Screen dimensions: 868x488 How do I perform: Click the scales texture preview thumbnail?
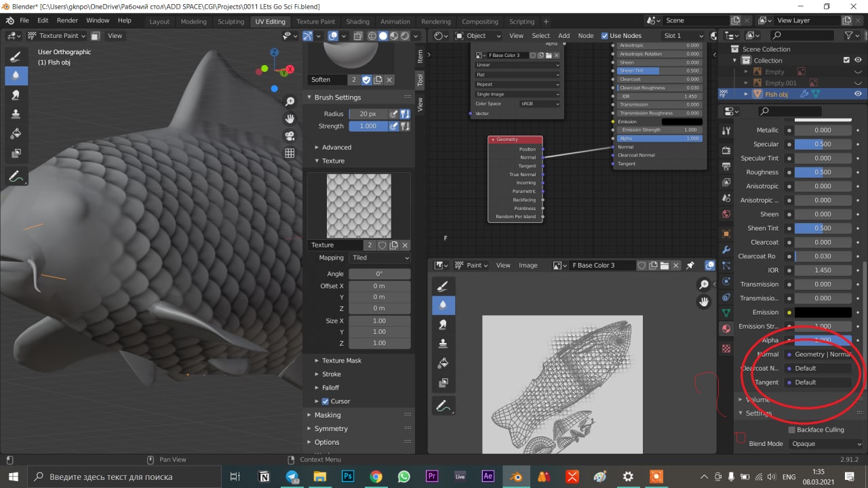pos(359,206)
